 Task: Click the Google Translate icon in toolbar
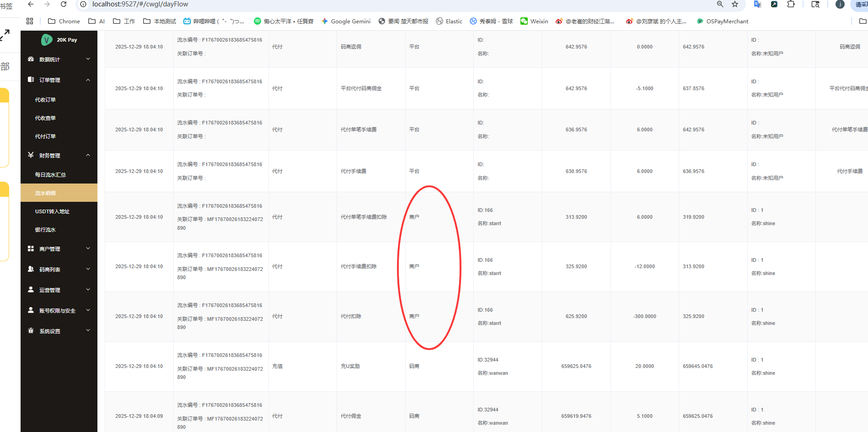click(x=758, y=4)
